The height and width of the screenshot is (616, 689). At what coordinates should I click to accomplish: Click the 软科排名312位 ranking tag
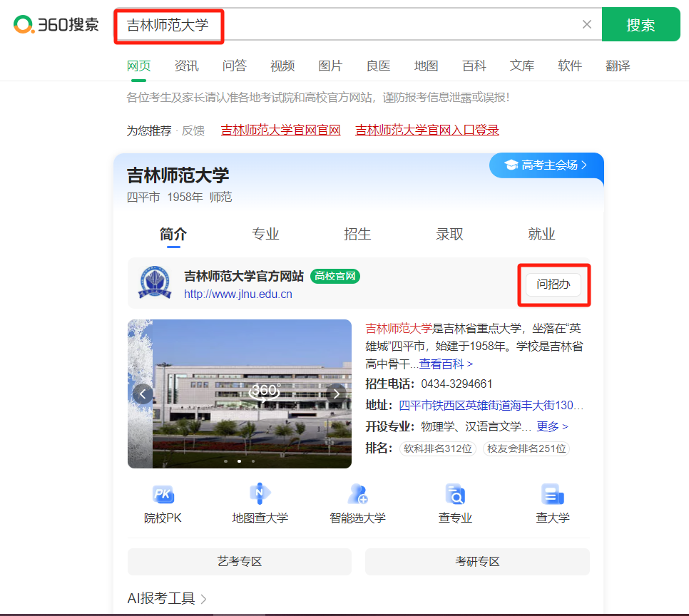click(438, 448)
